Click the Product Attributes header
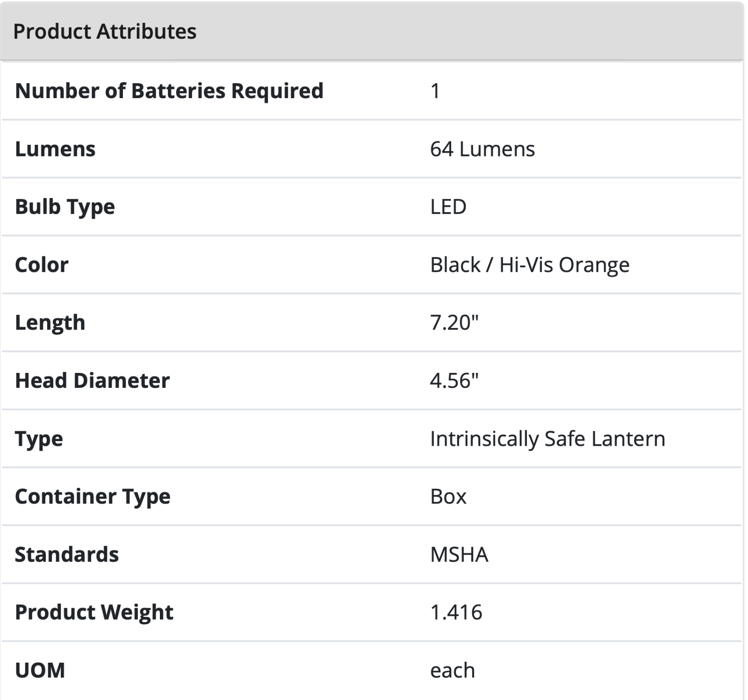 pyautogui.click(x=105, y=31)
